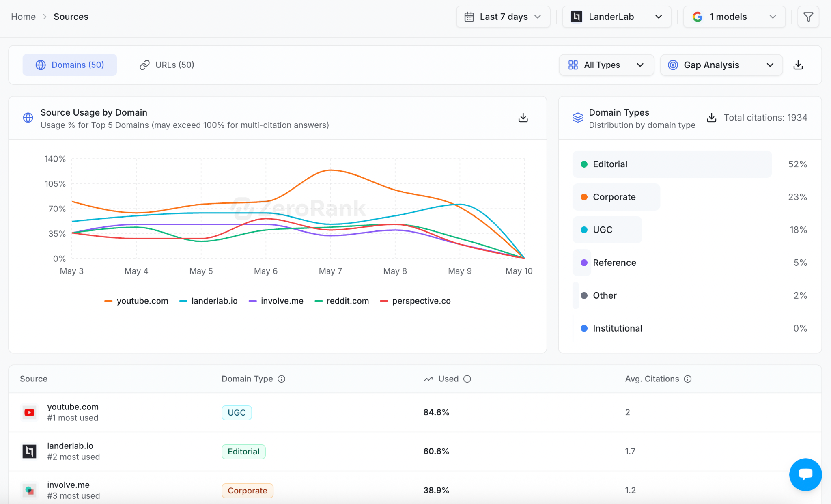
Task: Select the Editorial domain type bar
Action: pyautogui.click(x=672, y=164)
